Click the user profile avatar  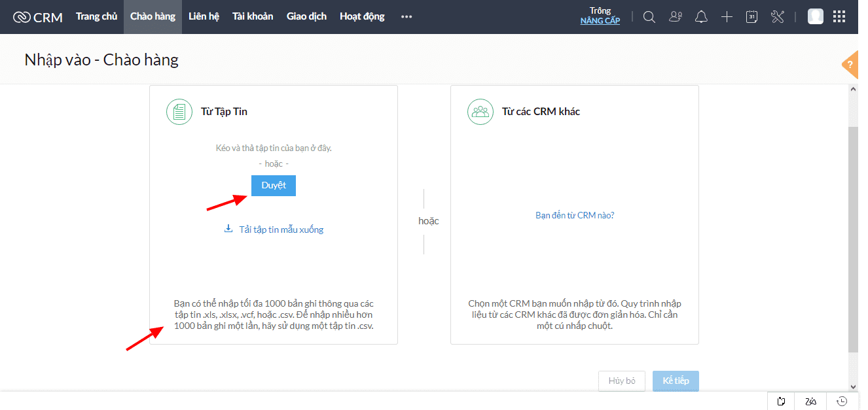click(815, 17)
